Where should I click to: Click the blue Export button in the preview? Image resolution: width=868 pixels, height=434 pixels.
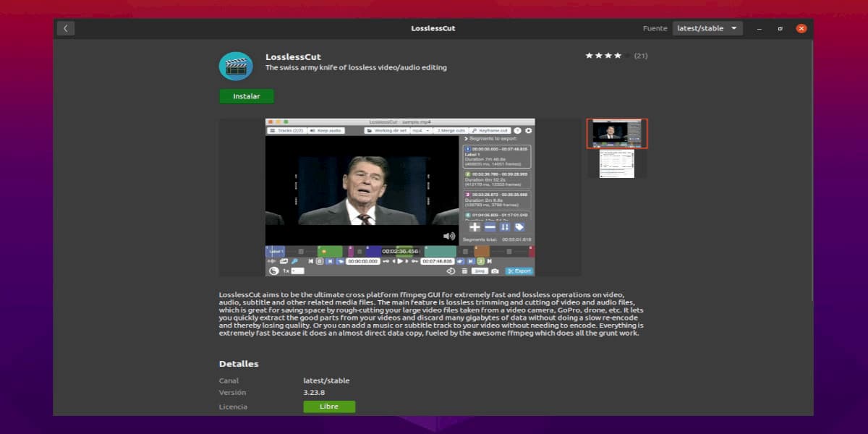tap(519, 271)
